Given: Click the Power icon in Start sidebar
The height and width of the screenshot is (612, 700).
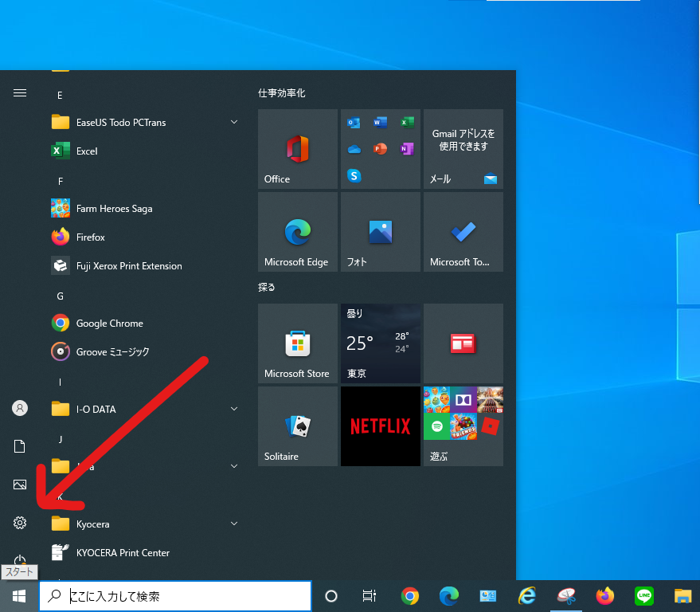Looking at the screenshot, I should tap(20, 560).
